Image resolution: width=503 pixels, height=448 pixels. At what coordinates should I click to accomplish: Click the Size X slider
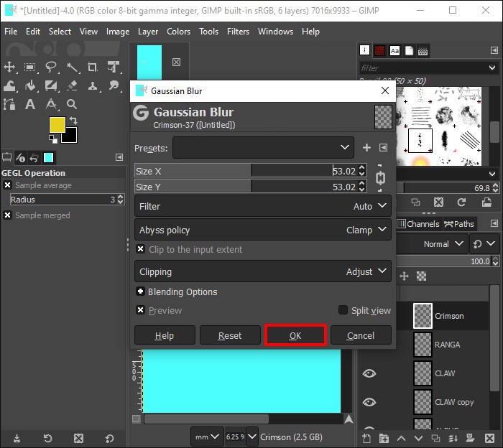point(246,170)
